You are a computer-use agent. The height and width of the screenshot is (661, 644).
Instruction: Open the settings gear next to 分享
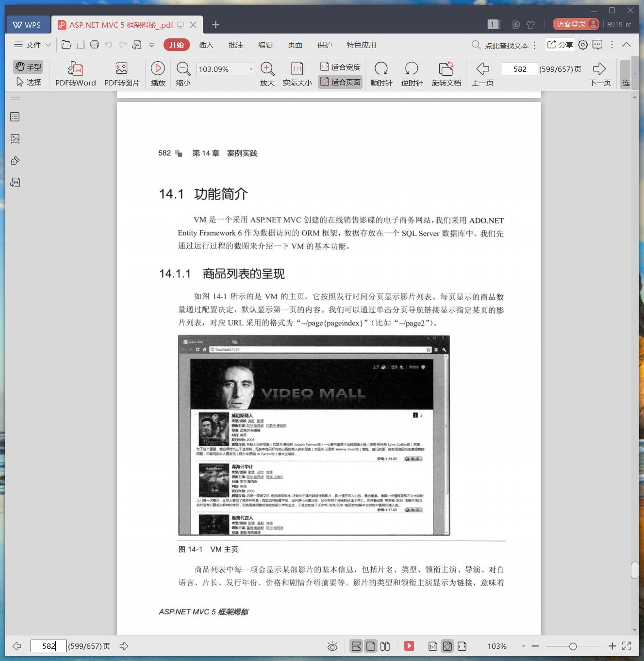[x=583, y=45]
